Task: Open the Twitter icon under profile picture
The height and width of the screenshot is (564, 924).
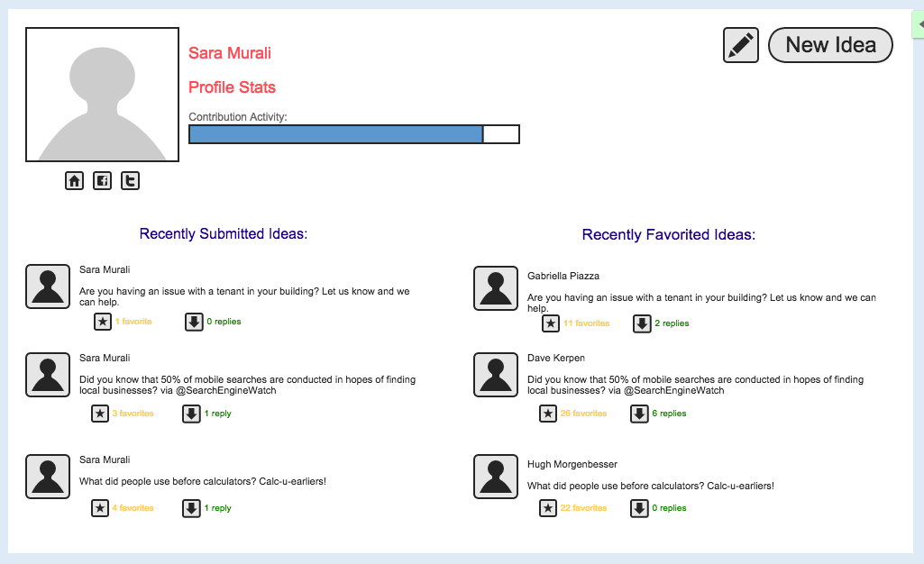Action: pyautogui.click(x=130, y=181)
